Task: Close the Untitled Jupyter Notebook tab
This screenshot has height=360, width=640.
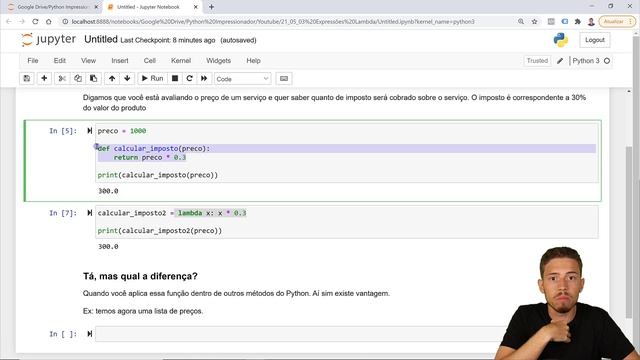Action: (196, 7)
